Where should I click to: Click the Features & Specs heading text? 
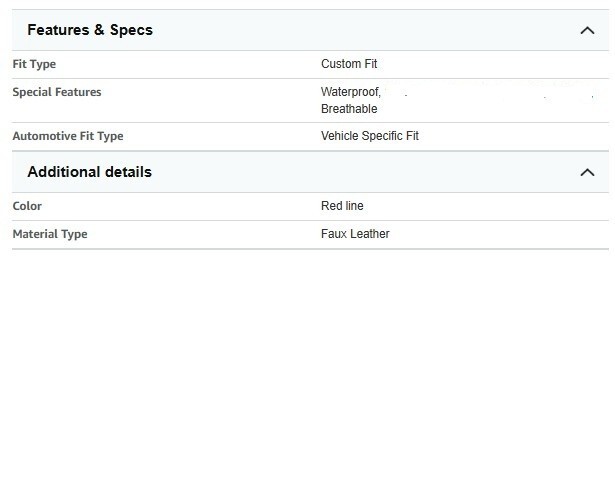(90, 30)
